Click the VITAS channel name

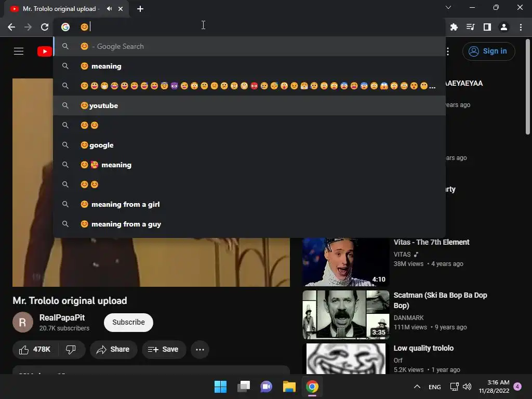(402, 255)
